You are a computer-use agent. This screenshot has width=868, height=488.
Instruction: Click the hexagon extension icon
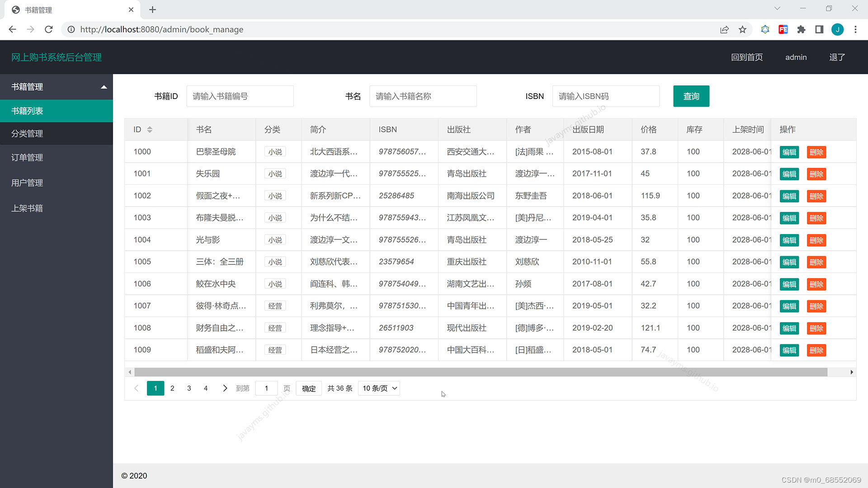765,29
